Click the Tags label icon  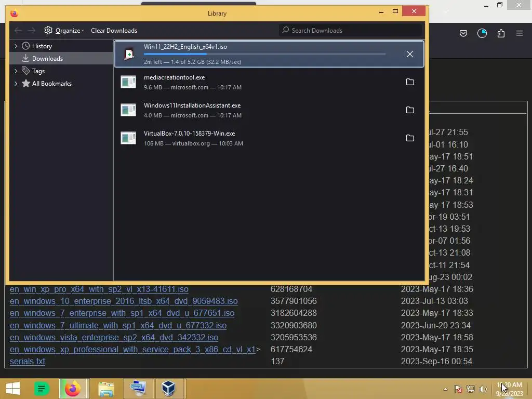pyautogui.click(x=26, y=71)
